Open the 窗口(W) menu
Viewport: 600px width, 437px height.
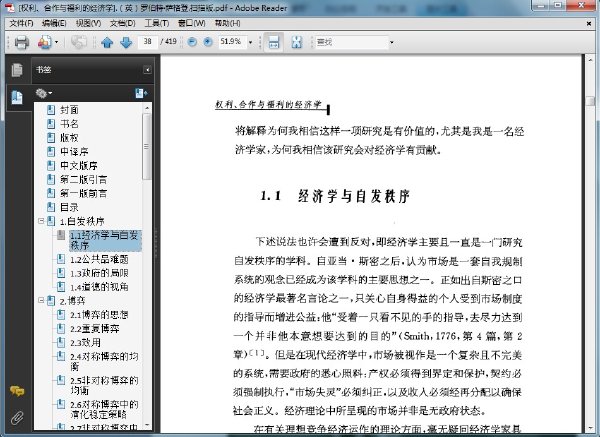pos(192,23)
